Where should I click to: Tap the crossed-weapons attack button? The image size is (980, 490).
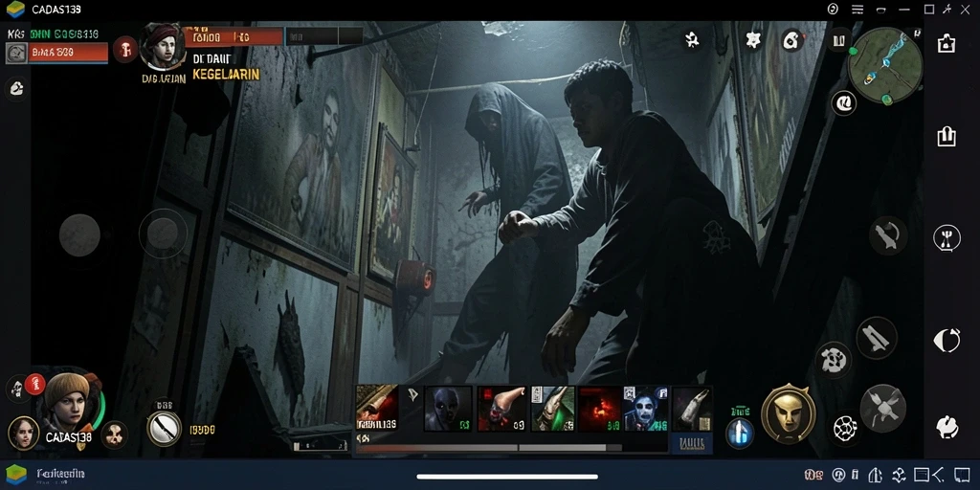[882, 408]
